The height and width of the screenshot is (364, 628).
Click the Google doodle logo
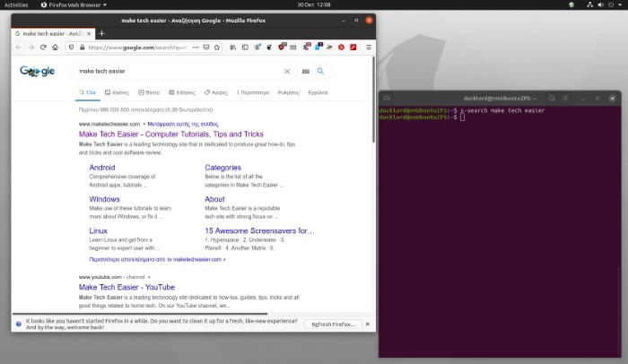click(38, 72)
